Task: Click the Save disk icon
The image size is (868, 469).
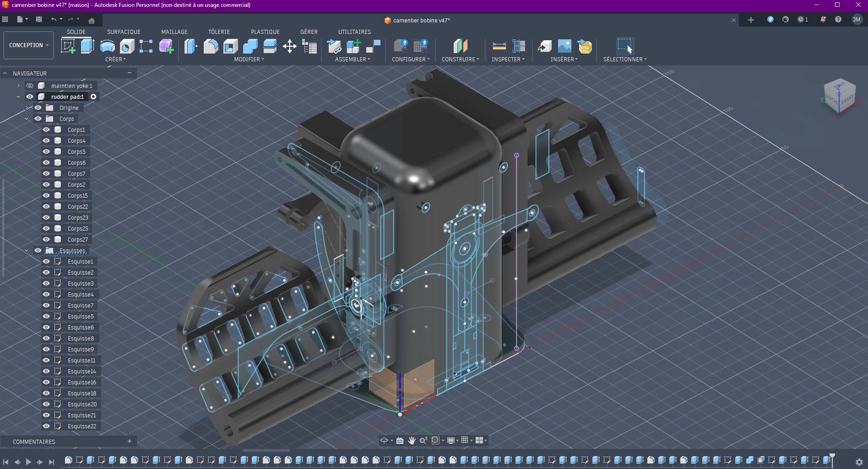Action: coord(39,20)
